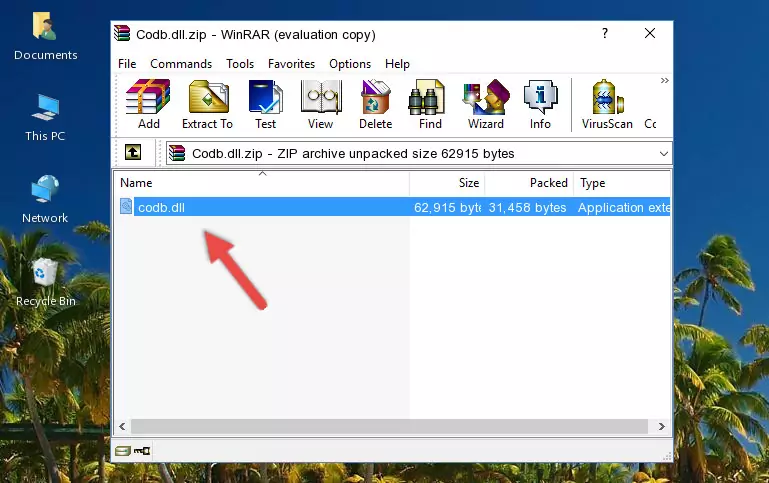Viewport: 769px width, 483px height.
Task: Sort by Type column header
Action: click(621, 183)
